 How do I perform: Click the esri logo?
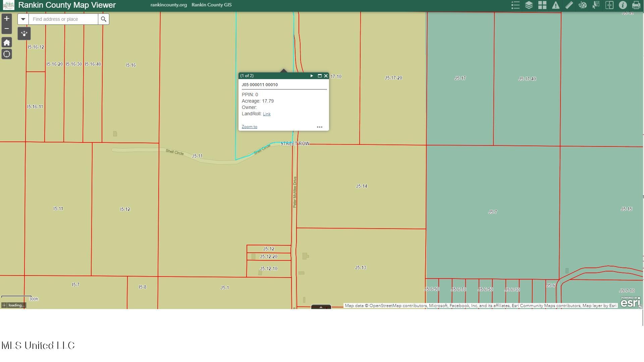pos(631,302)
